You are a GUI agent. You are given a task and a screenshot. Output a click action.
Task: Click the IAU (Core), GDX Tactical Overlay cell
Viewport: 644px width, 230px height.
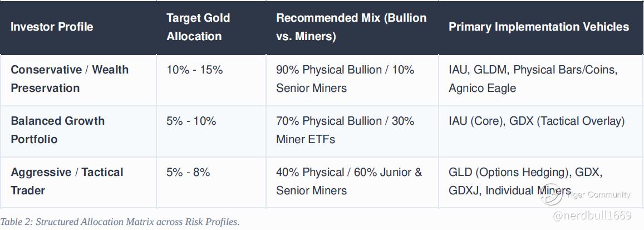pos(541,131)
